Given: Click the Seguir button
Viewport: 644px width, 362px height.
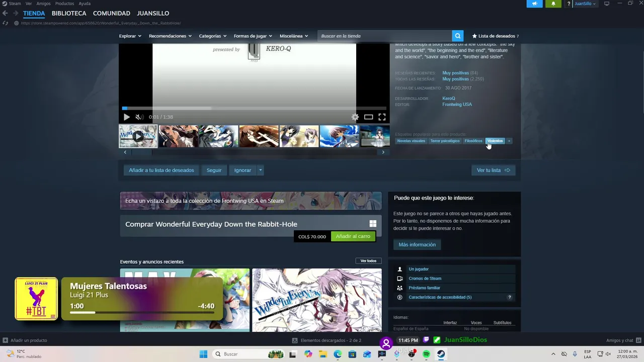Looking at the screenshot, I should [214, 170].
